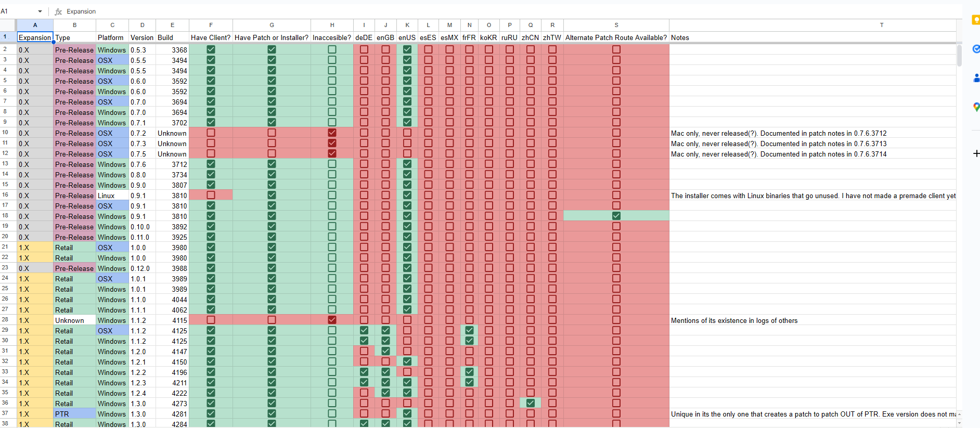Screen dimensions: 980x428
Task: Uncheck enUS checkbox in row 5
Action: [x=407, y=81]
